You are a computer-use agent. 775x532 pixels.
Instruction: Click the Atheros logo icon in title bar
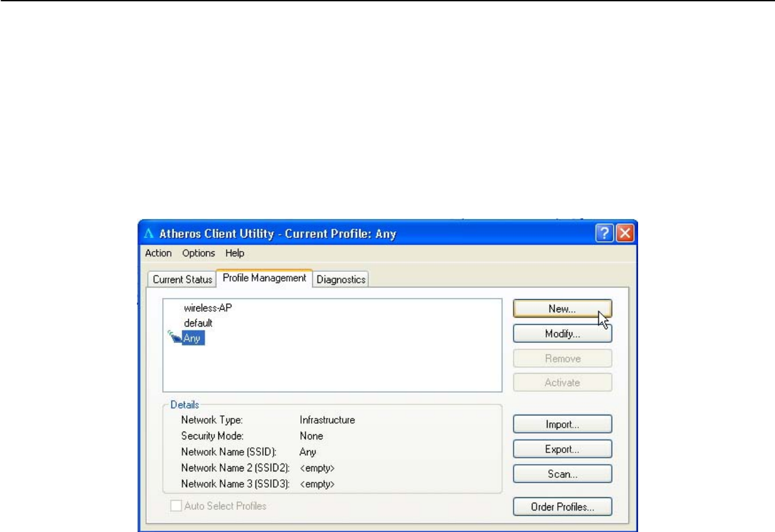[149, 233]
